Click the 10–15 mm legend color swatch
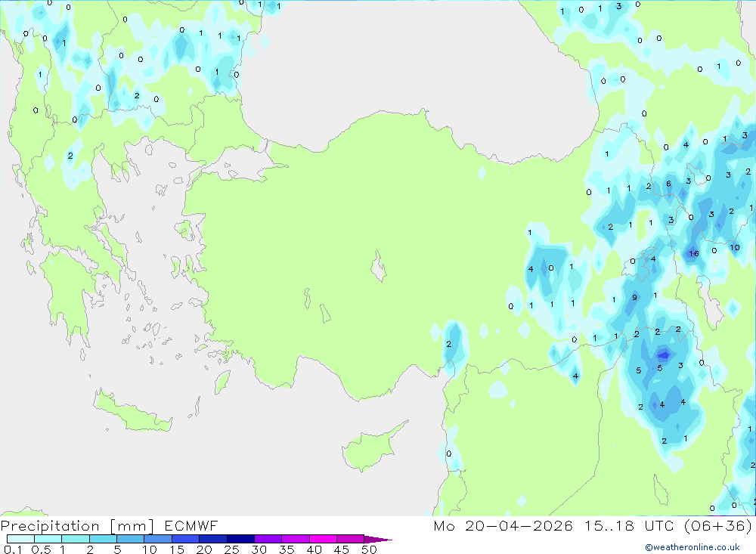Viewport: 756px width, 554px height. point(158,539)
